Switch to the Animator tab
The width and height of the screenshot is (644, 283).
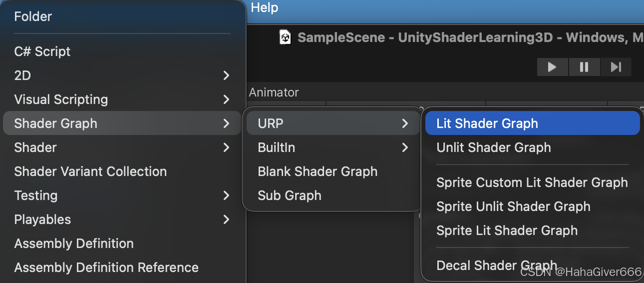tap(274, 92)
